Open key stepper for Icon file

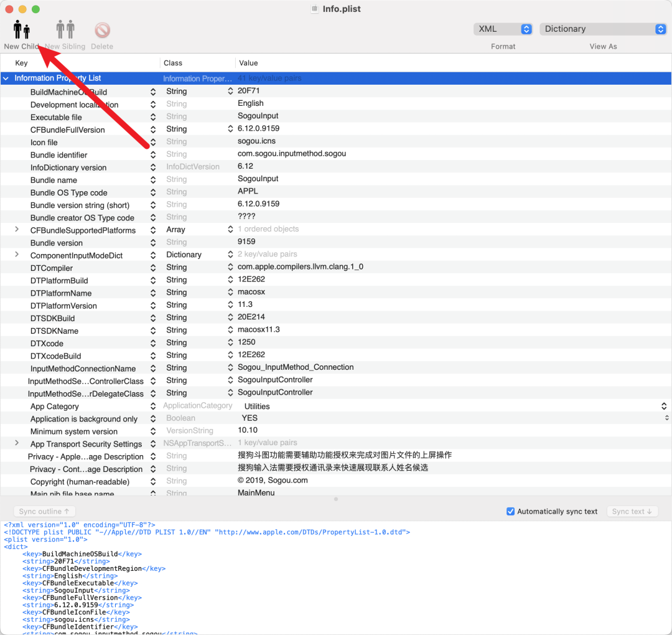153,143
